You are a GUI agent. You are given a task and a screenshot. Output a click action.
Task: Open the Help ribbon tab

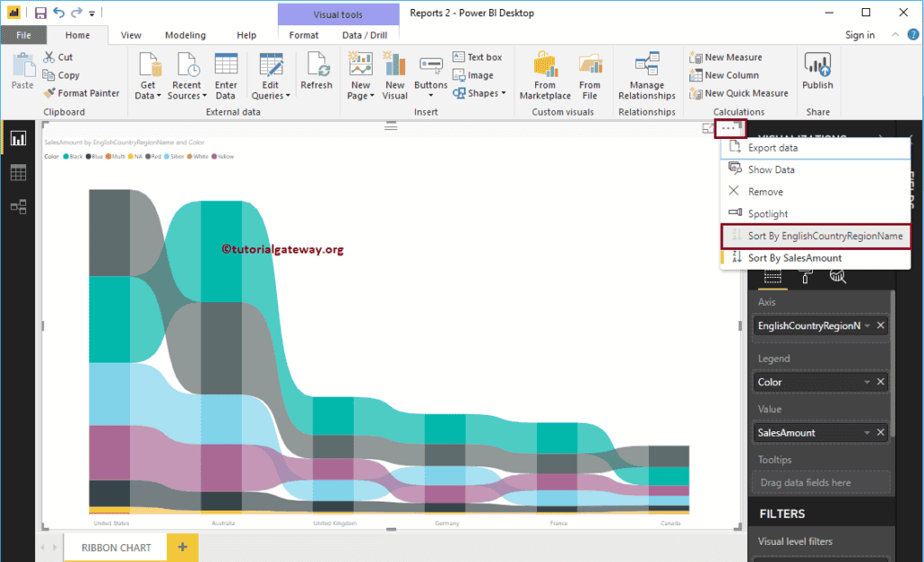246,35
